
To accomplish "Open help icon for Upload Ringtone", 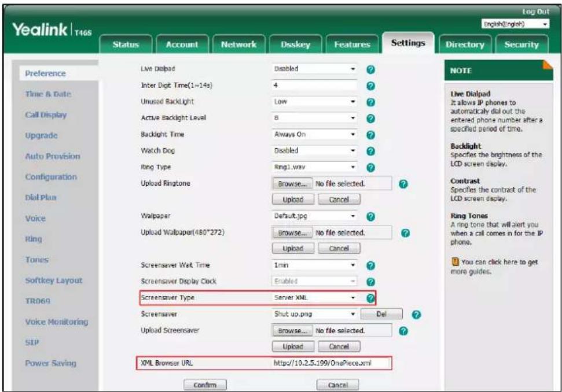I will coord(403,184).
